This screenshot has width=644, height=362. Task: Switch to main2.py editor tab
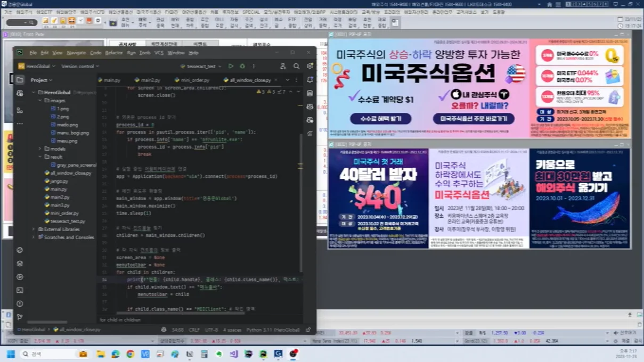(x=147, y=80)
